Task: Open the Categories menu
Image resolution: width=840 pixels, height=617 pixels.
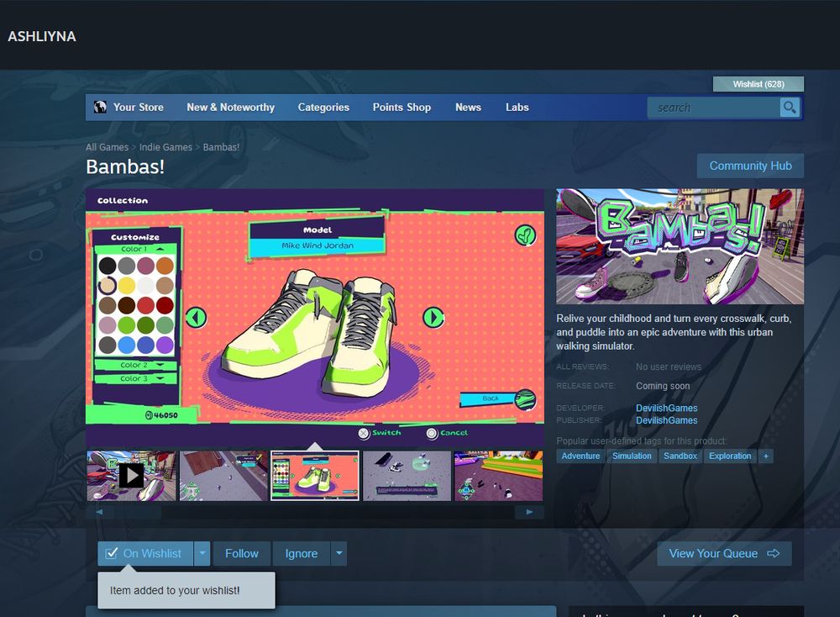Action: coord(323,108)
